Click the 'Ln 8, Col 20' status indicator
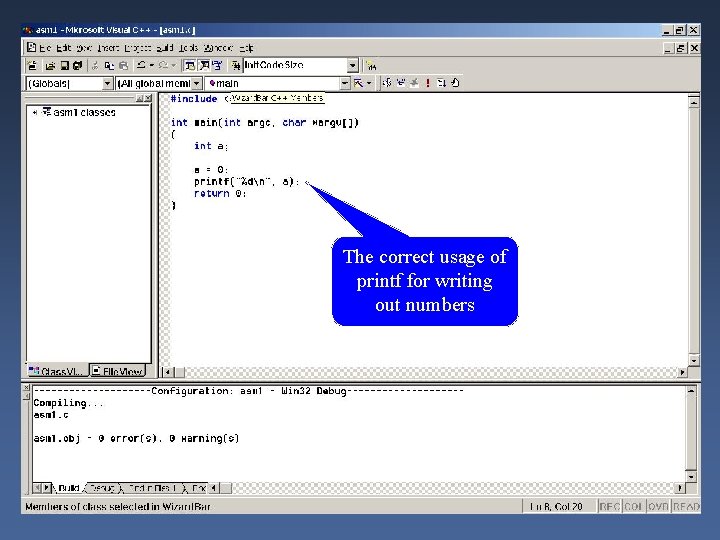Image resolution: width=720 pixels, height=540 pixels. coord(556,506)
